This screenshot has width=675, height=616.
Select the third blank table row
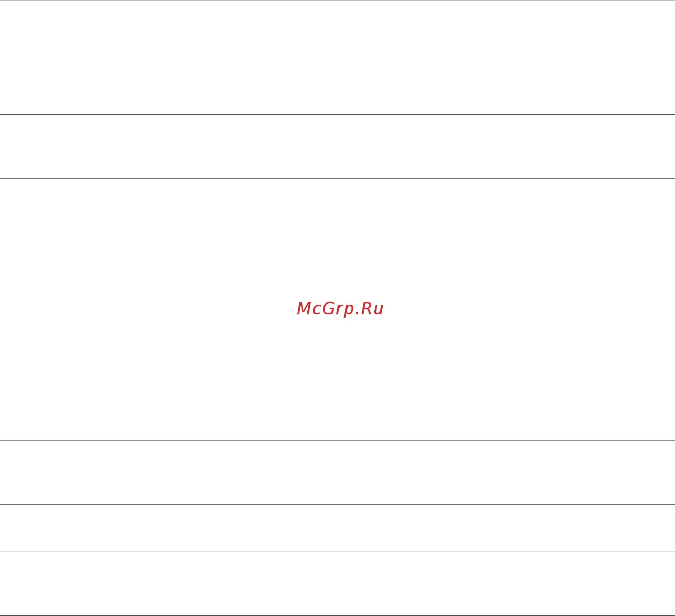337,227
